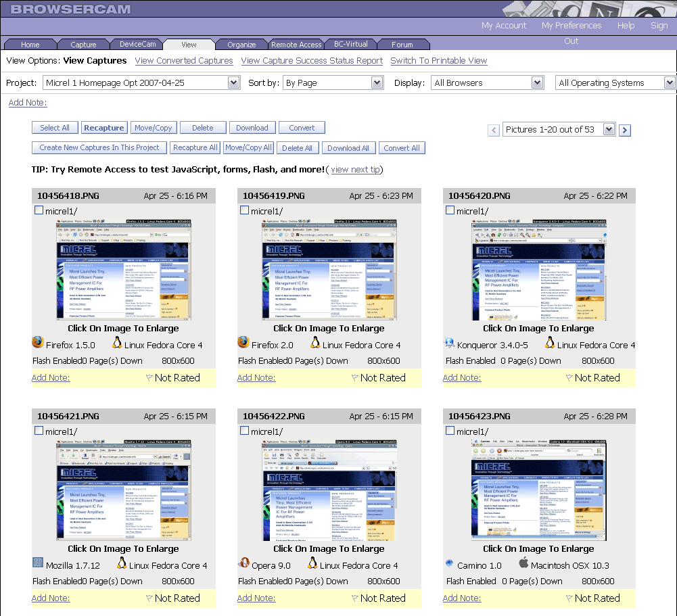Click the Firefox 1.5.0 browser icon
The width and height of the screenshot is (677, 616).
38,343
